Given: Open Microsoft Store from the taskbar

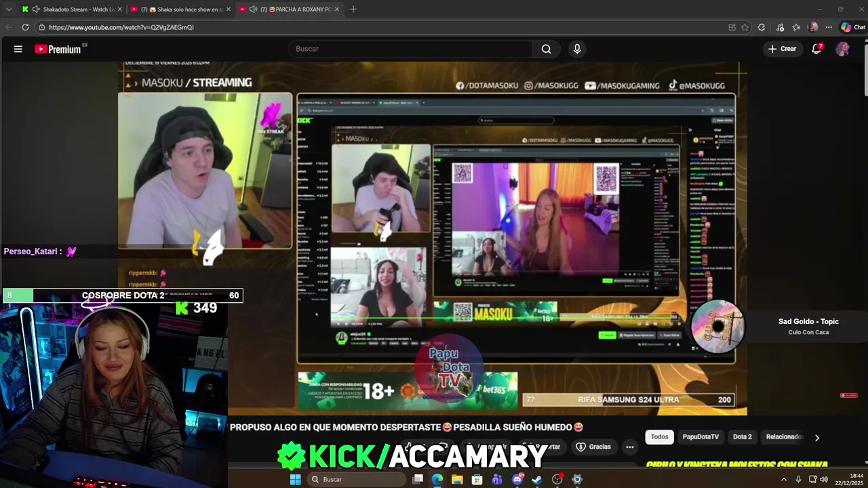Looking at the screenshot, I should tap(477, 479).
